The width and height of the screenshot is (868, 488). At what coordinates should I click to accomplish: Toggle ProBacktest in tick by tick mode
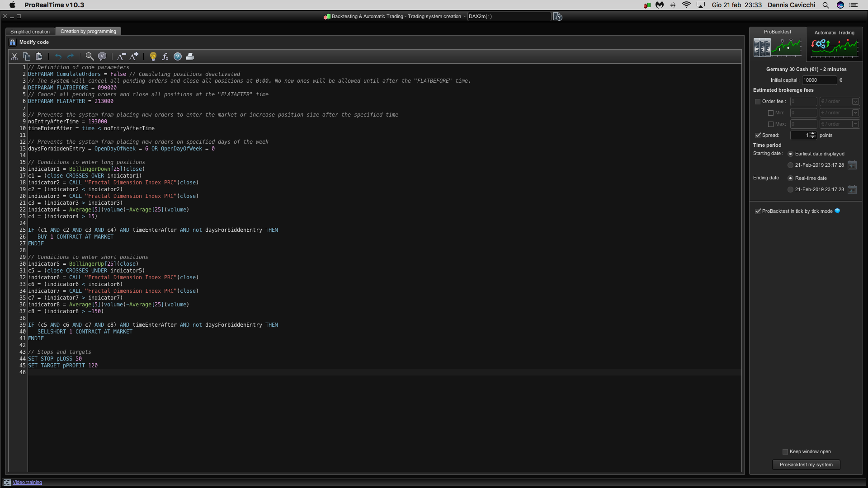point(758,211)
